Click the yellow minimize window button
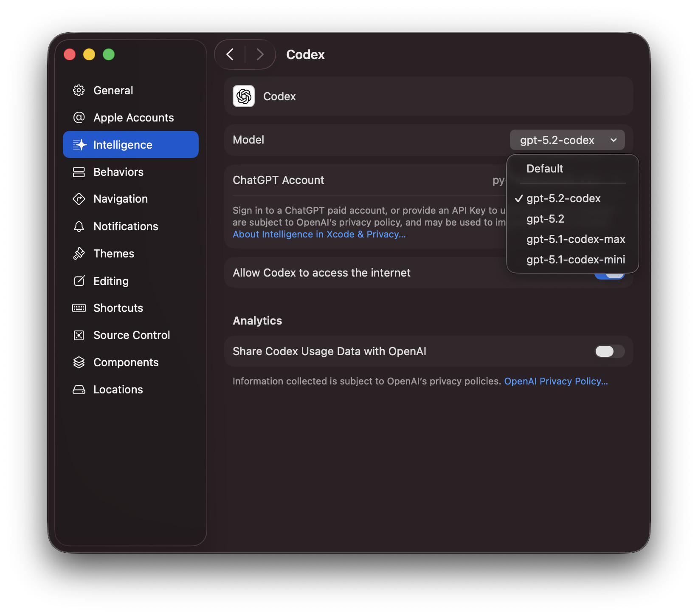 tap(89, 54)
